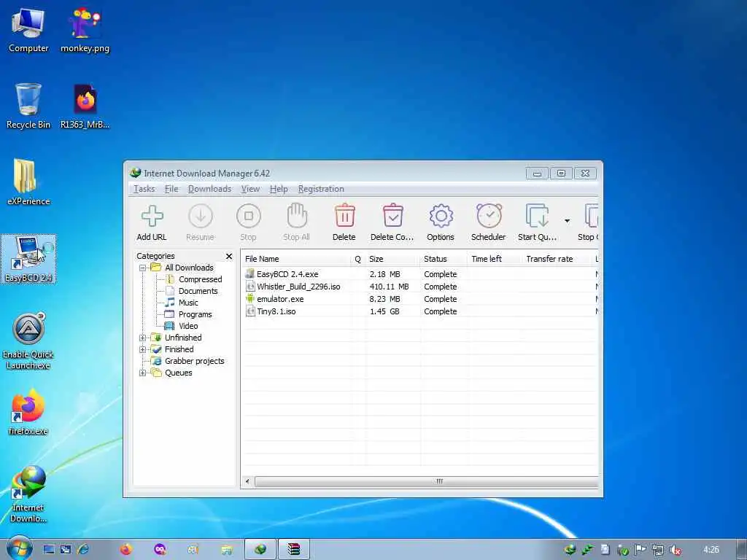Expand the Finished tree node

pos(142,349)
